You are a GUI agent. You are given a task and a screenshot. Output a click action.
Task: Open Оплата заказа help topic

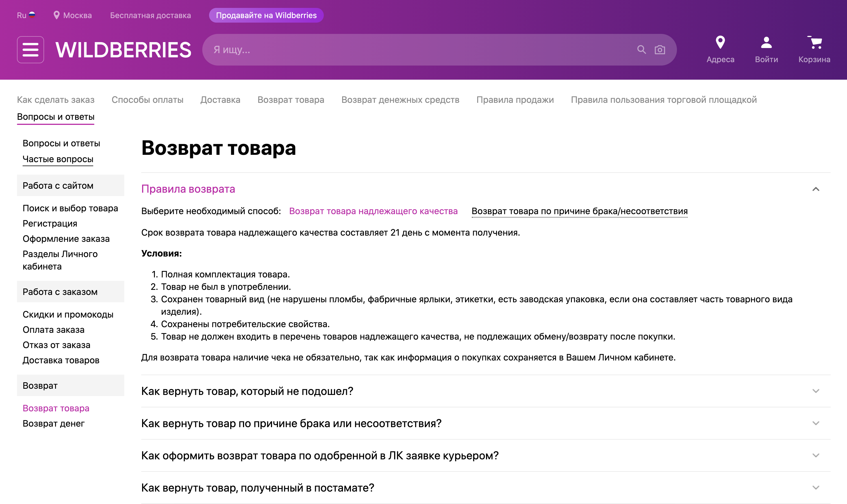[54, 330]
